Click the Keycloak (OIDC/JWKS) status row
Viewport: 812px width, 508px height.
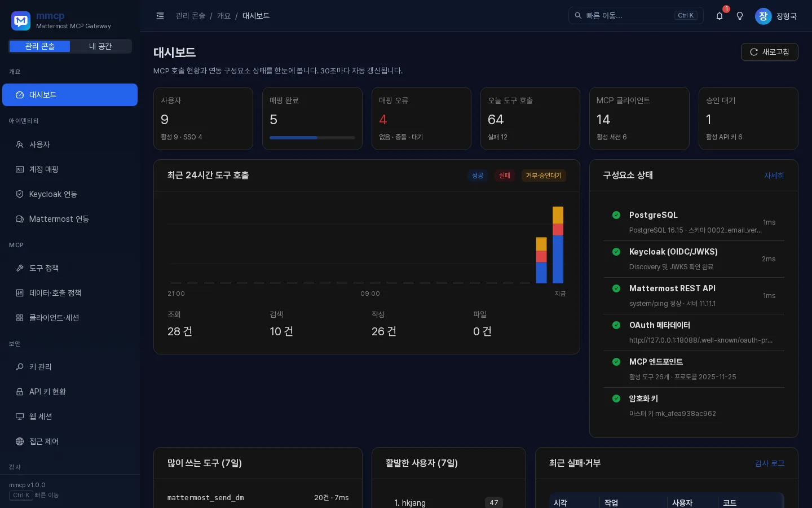click(694, 259)
